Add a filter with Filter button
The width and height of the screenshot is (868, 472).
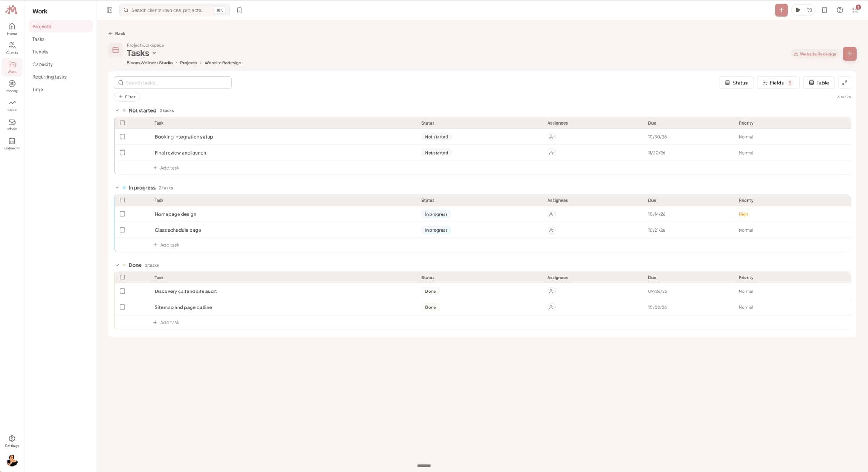click(127, 97)
